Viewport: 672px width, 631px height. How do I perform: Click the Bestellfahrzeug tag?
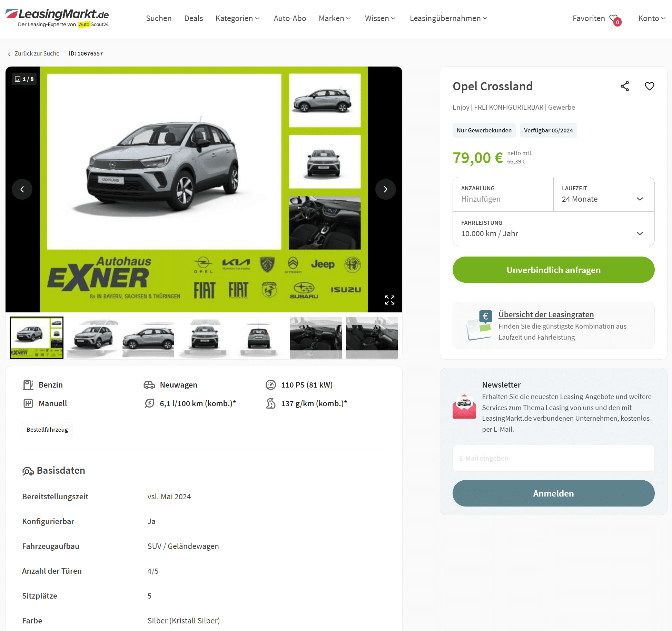(x=47, y=430)
